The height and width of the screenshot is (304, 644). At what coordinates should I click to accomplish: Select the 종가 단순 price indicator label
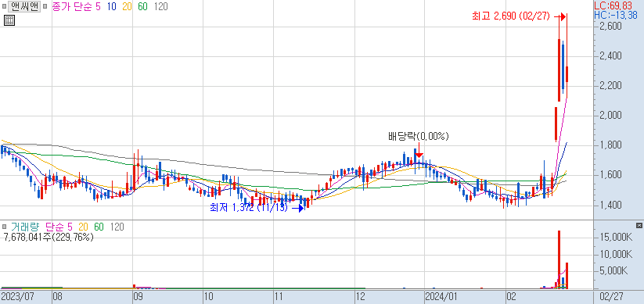click(72, 7)
